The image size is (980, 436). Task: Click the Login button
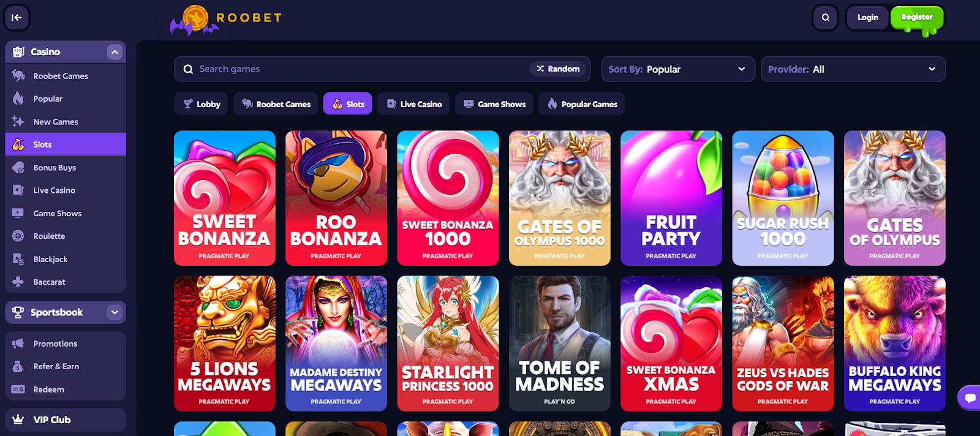click(x=867, y=18)
